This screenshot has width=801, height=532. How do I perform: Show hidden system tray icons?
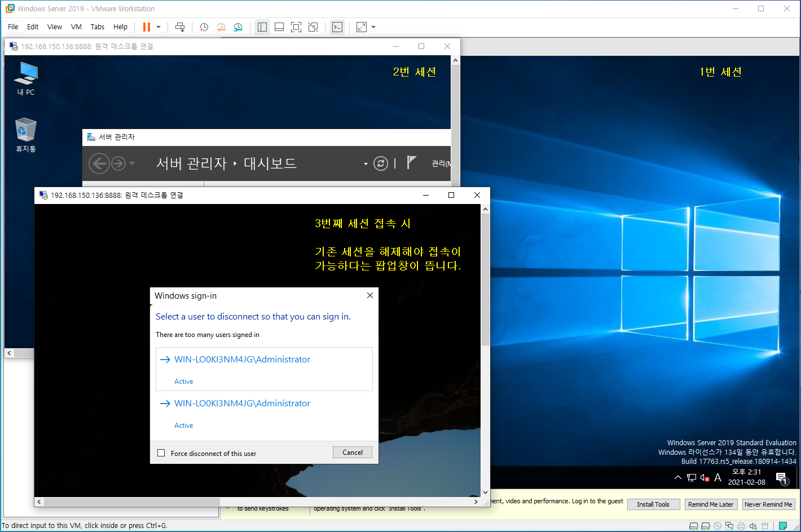click(678, 477)
